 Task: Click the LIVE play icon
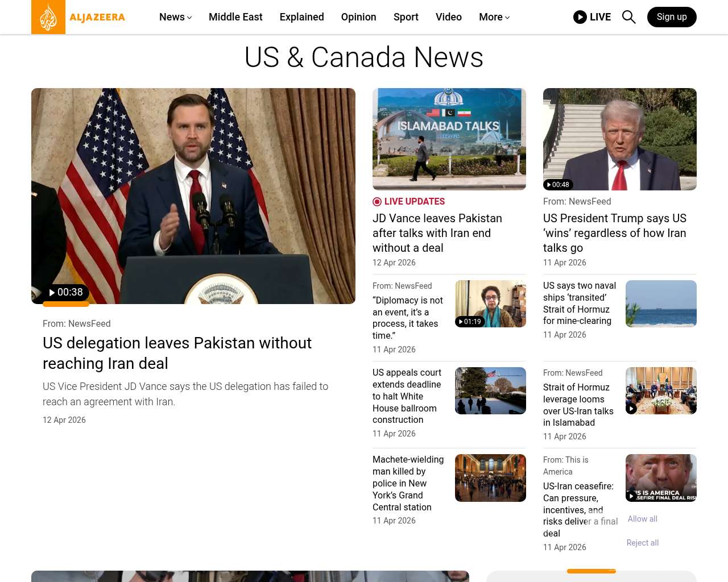click(580, 17)
